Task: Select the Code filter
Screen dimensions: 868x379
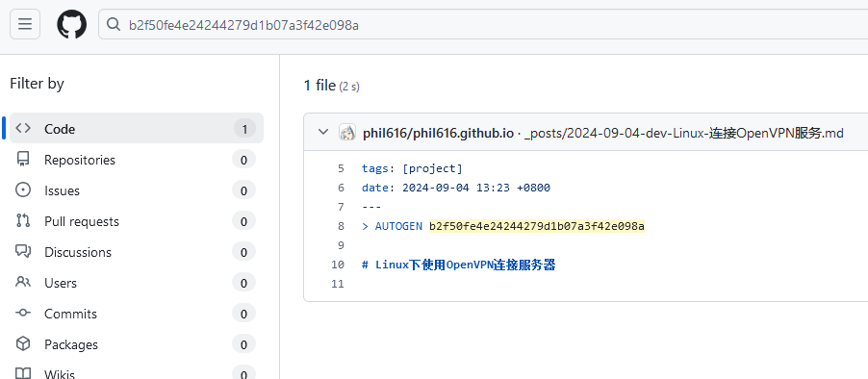Action: [x=137, y=128]
